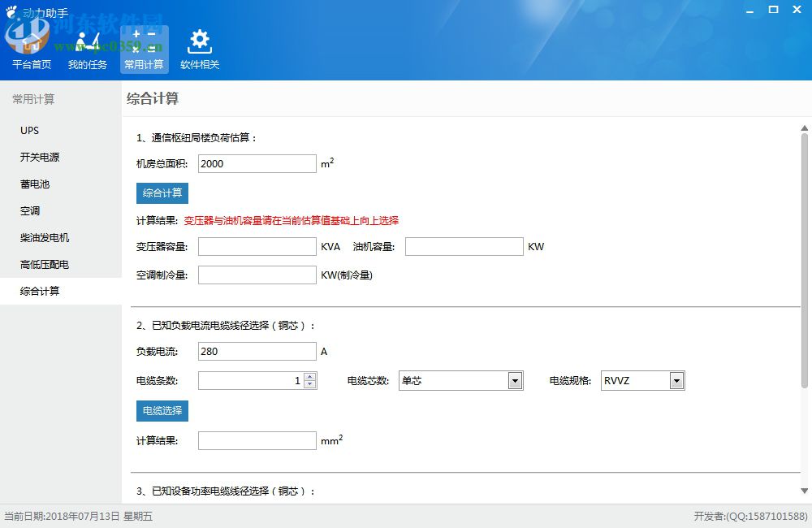
Task: Click the 机房总面积 input containing 2000
Action: (257, 163)
